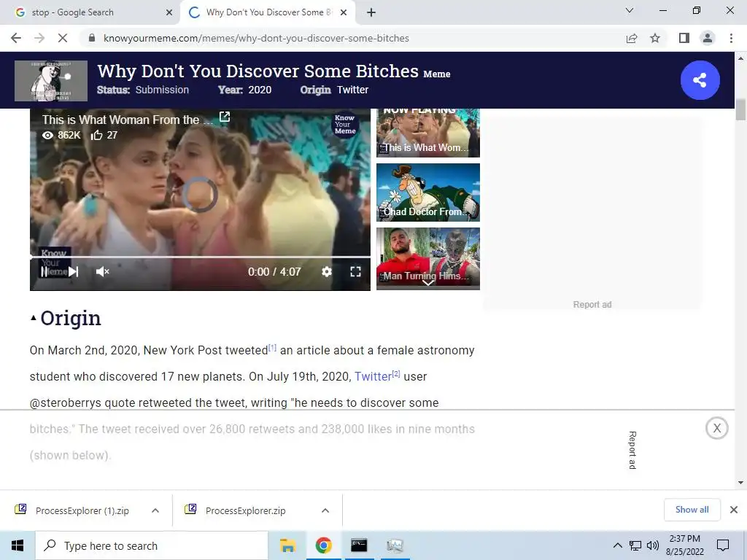Click the padlock site info icon
Image resolution: width=747 pixels, height=560 pixels.
(x=92, y=38)
